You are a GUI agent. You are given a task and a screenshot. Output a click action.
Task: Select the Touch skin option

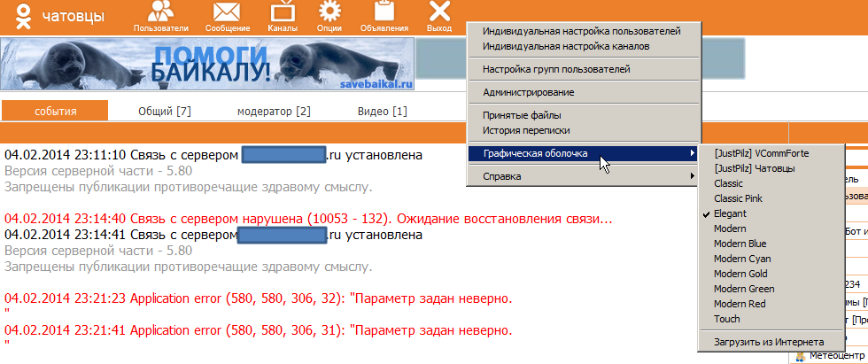(726, 319)
